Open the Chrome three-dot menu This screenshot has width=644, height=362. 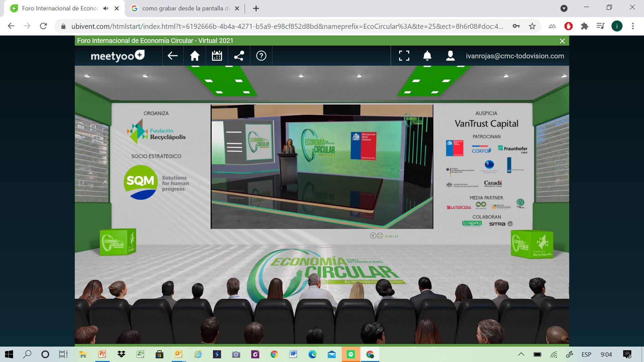pos(633,26)
